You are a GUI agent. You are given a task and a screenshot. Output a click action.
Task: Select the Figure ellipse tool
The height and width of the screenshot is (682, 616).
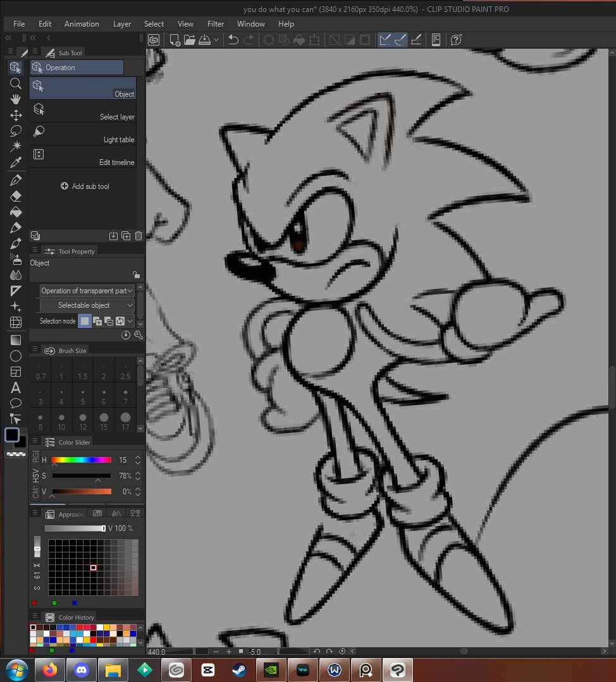point(16,356)
